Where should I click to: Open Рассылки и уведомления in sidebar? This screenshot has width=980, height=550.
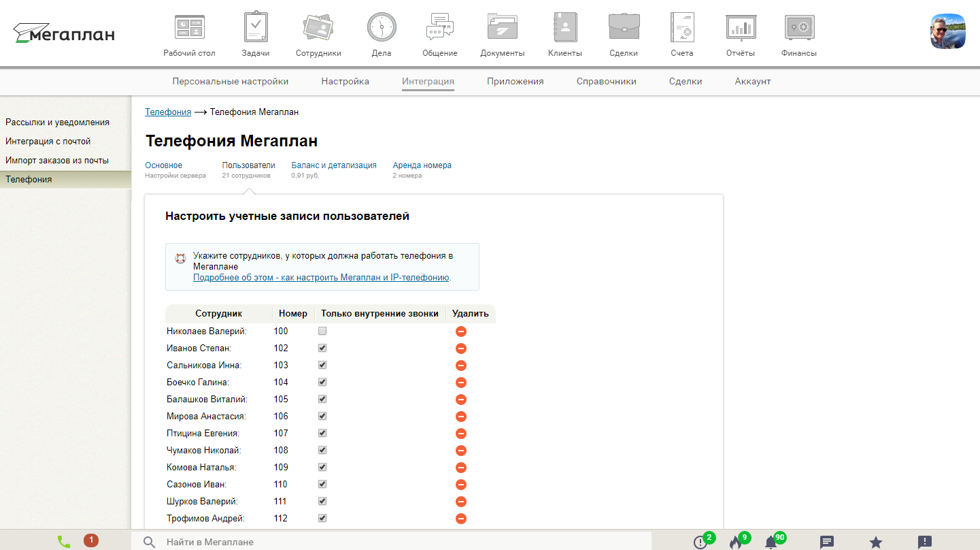pos(58,122)
